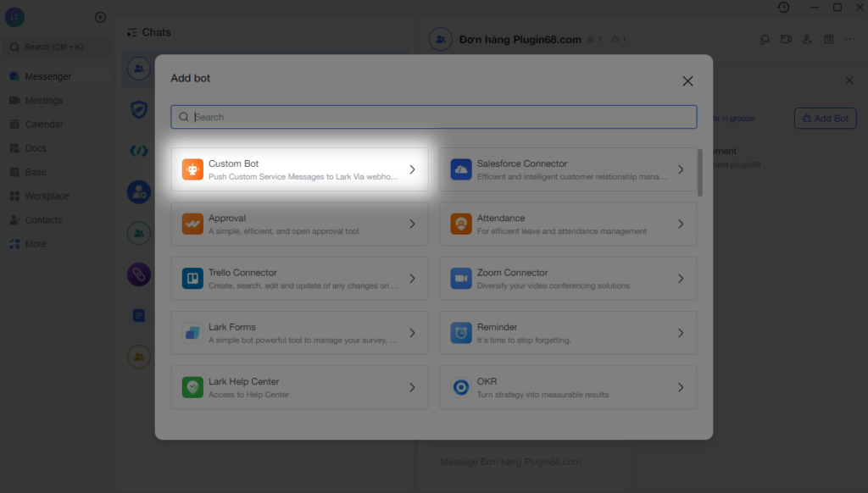
Task: Click the magnifier icon in bot search
Action: [184, 117]
